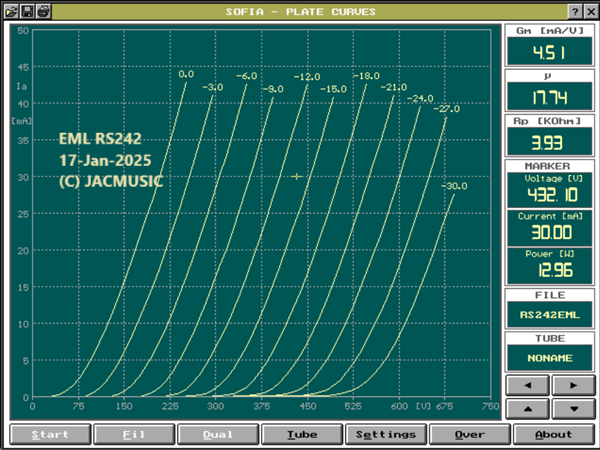Click the tube name NONAME
Screen dimensions: 600x450
[549, 358]
